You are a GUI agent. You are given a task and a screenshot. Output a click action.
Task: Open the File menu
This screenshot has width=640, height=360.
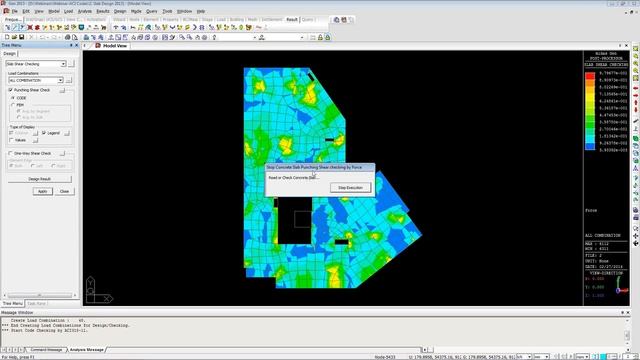15,11
